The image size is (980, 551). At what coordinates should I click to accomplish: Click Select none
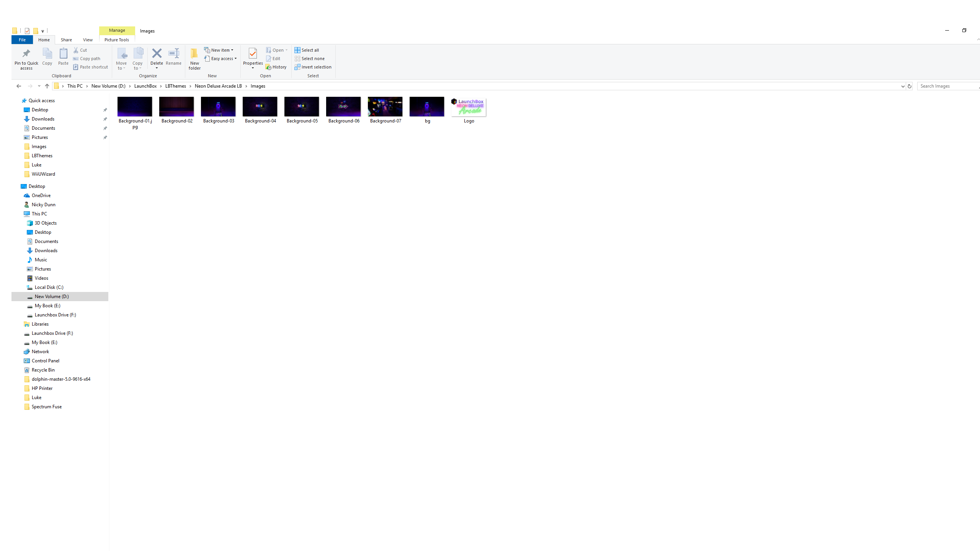(310, 59)
